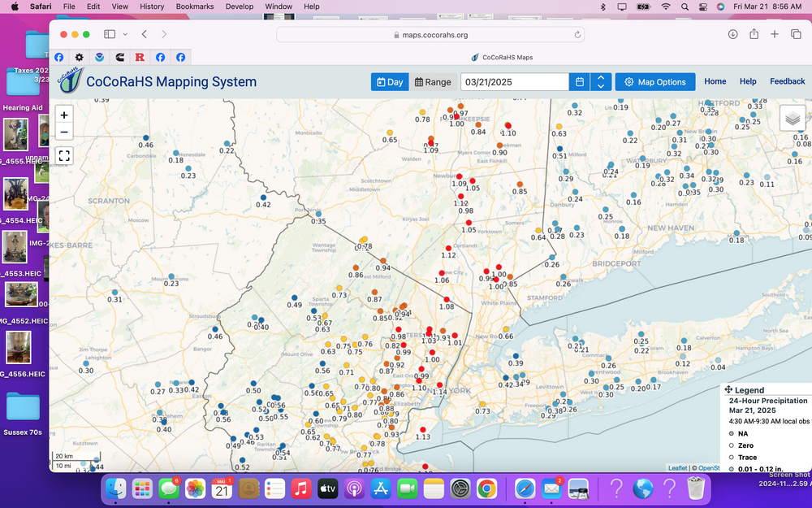The height and width of the screenshot is (508, 812).
Task: Click the OpenStreetMap attribution link
Action: pyautogui.click(x=708, y=467)
